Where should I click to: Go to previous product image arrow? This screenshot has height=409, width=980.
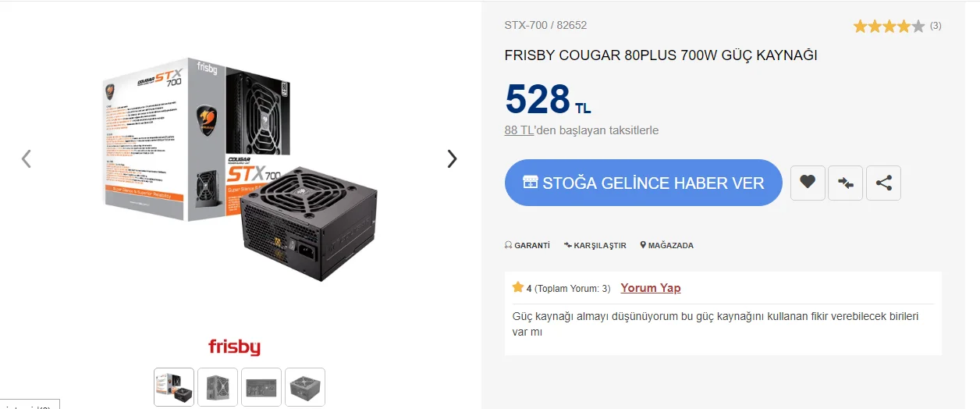(27, 158)
